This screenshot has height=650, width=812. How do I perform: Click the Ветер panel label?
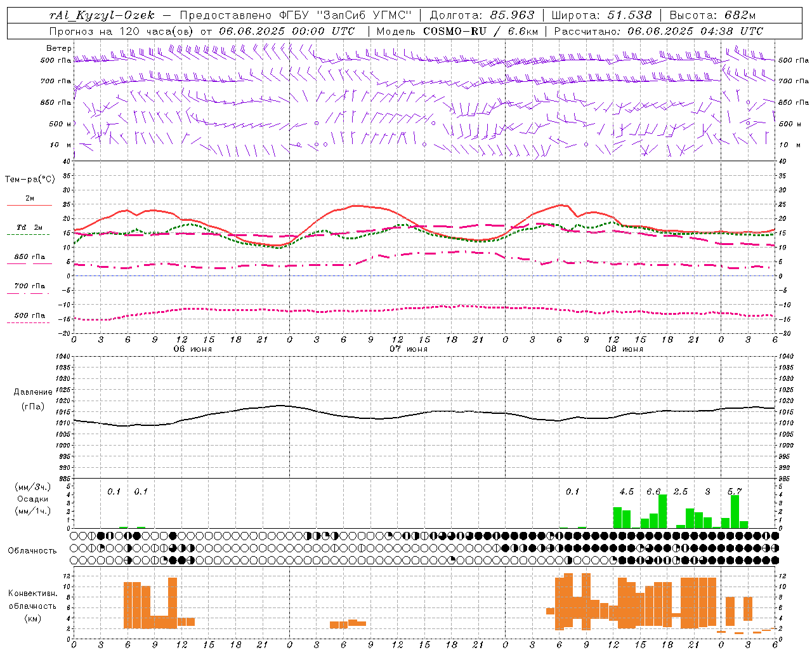59,48
